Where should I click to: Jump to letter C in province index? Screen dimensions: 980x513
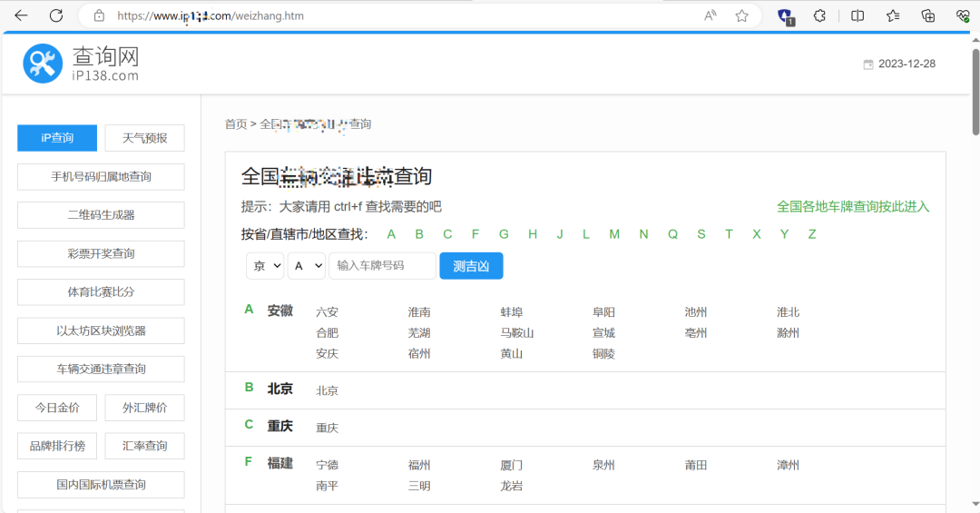coord(447,234)
